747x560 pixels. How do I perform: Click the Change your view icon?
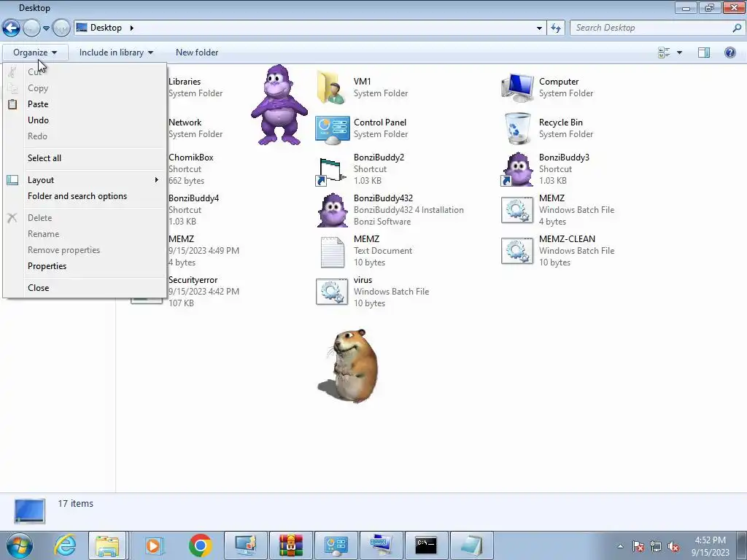point(664,52)
